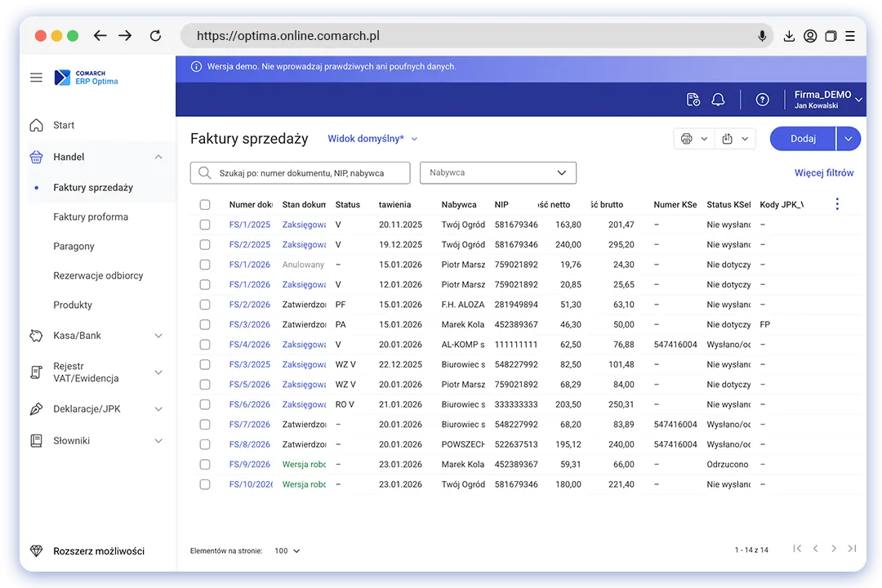Image resolution: width=882 pixels, height=588 pixels.
Task: Click the print icon in toolbar
Action: pos(686,139)
